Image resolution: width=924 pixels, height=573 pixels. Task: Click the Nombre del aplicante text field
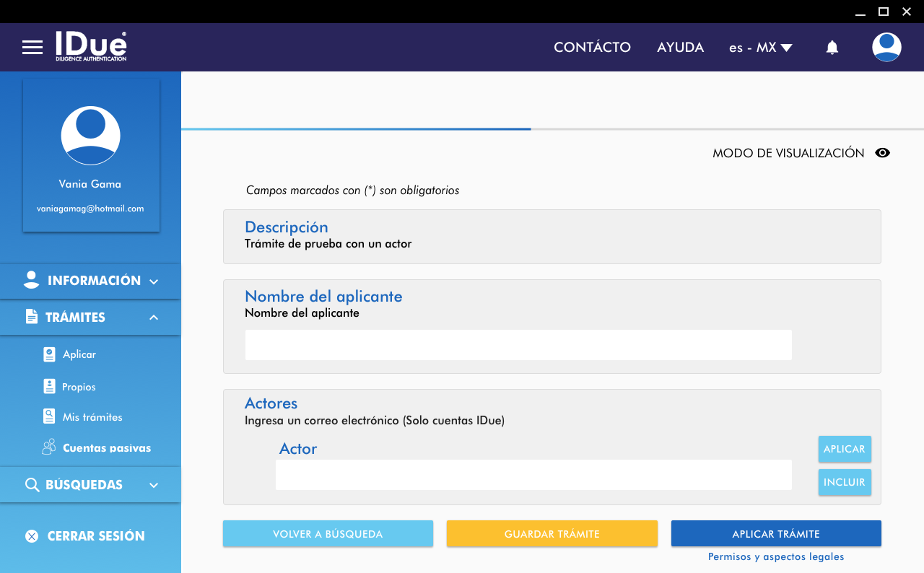[518, 345]
